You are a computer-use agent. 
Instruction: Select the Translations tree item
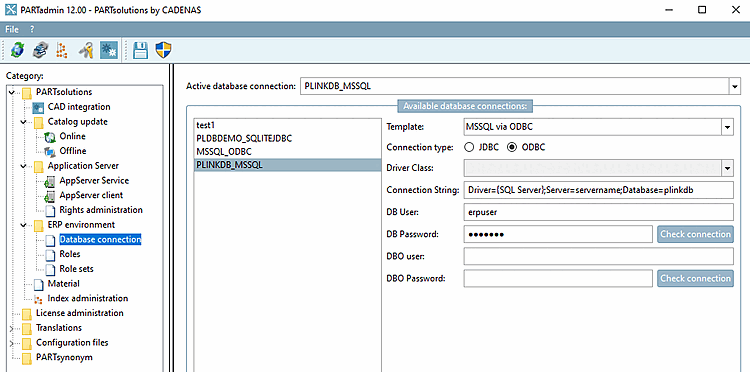tap(59, 328)
